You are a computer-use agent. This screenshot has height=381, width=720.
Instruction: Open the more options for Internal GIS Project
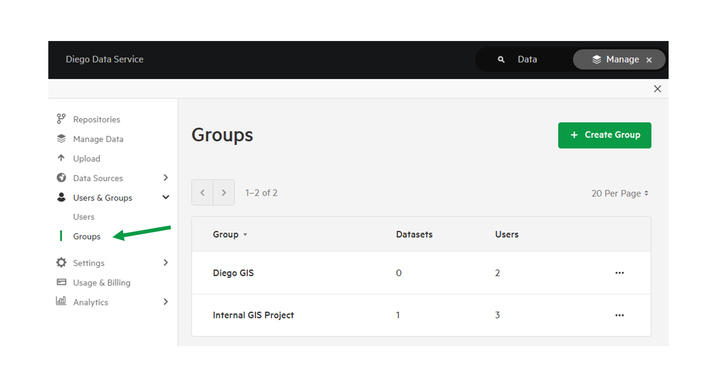pyautogui.click(x=619, y=315)
